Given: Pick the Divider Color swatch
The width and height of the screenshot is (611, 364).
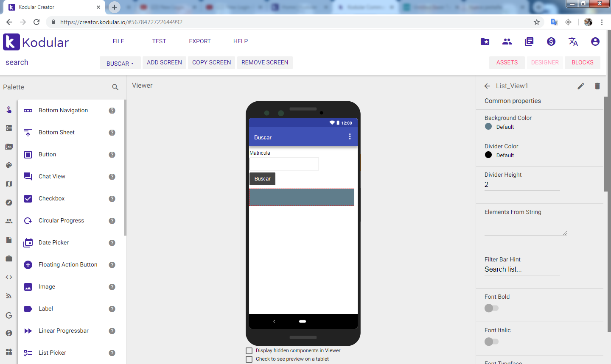Looking at the screenshot, I should pyautogui.click(x=488, y=155).
